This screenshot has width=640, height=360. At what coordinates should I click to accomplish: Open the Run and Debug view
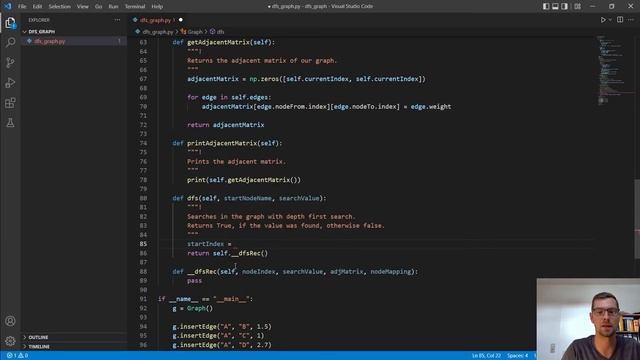[10, 82]
